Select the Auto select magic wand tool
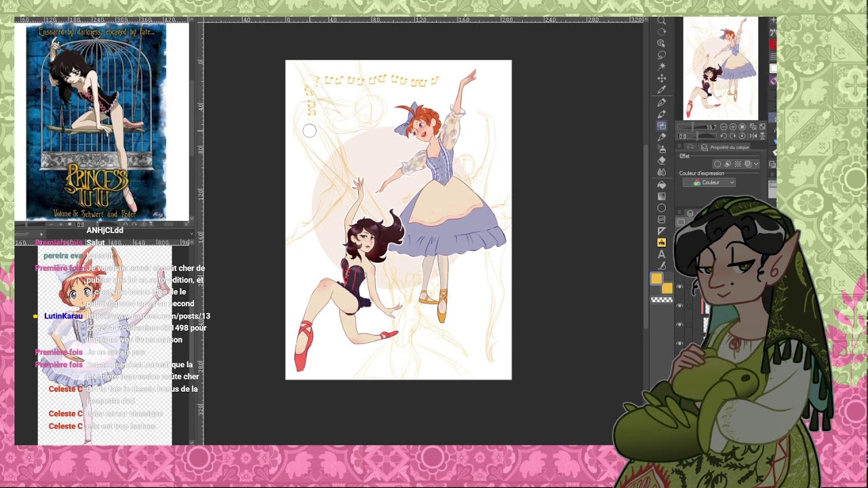 pyautogui.click(x=662, y=66)
